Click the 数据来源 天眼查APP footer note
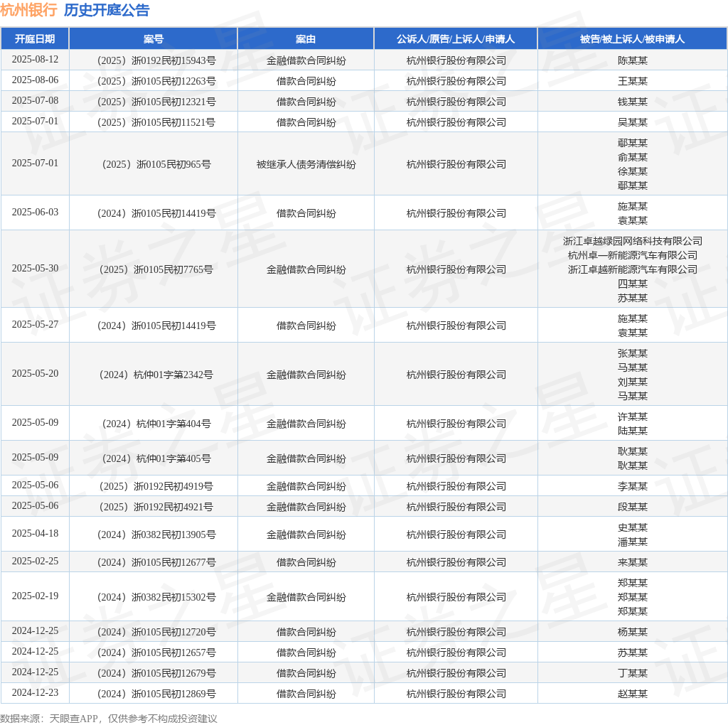This screenshot has height=725, width=728. click(x=109, y=719)
